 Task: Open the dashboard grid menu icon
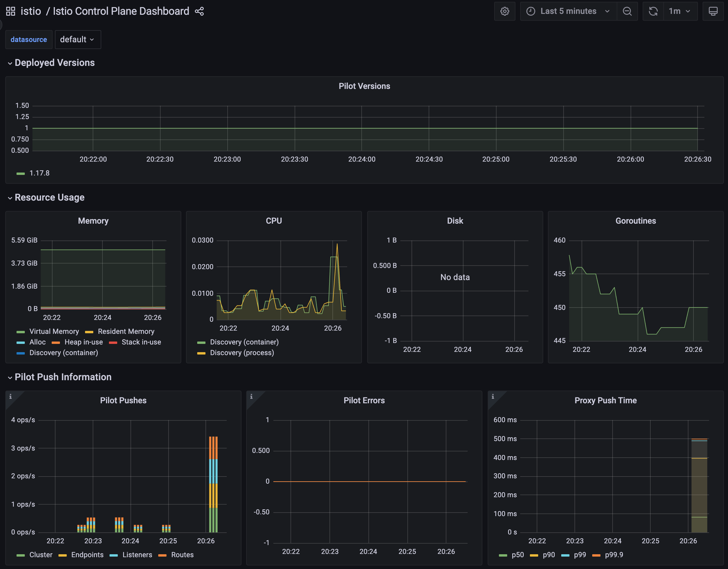[11, 11]
